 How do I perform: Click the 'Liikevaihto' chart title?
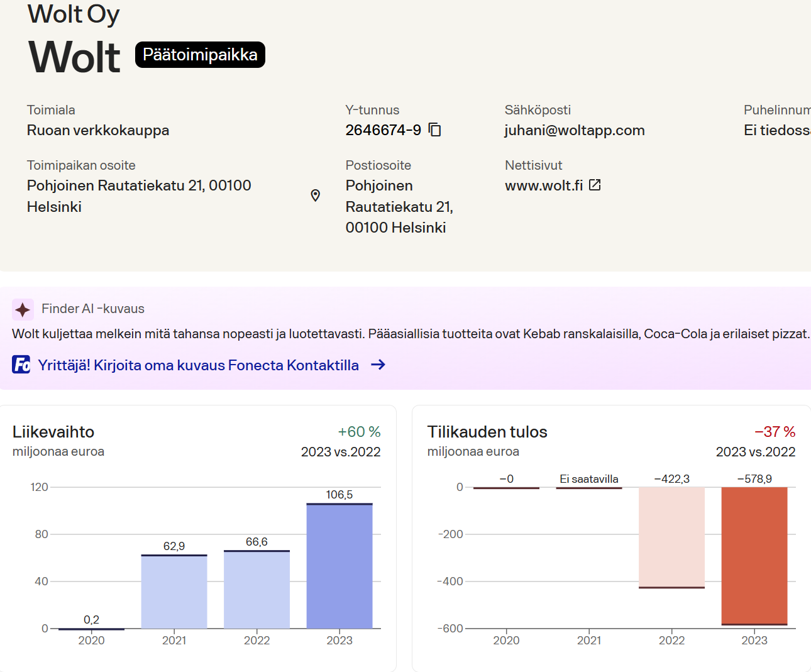(53, 432)
